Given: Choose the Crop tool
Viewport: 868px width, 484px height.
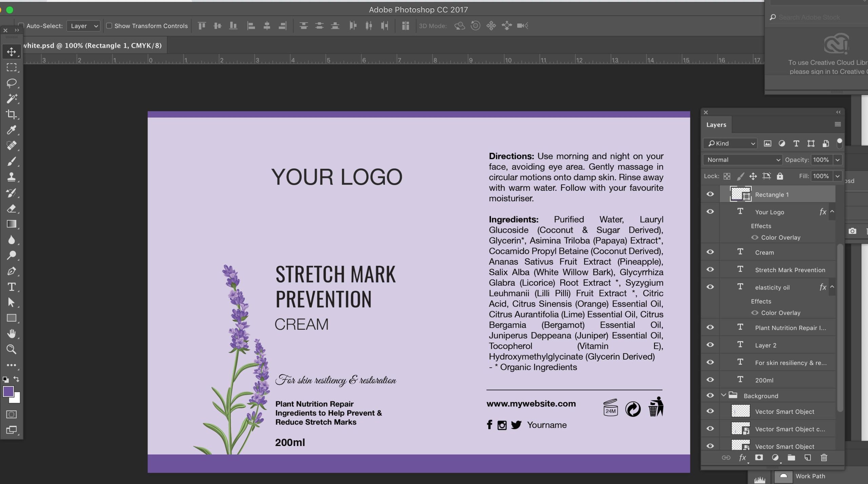Looking at the screenshot, I should click(x=12, y=114).
